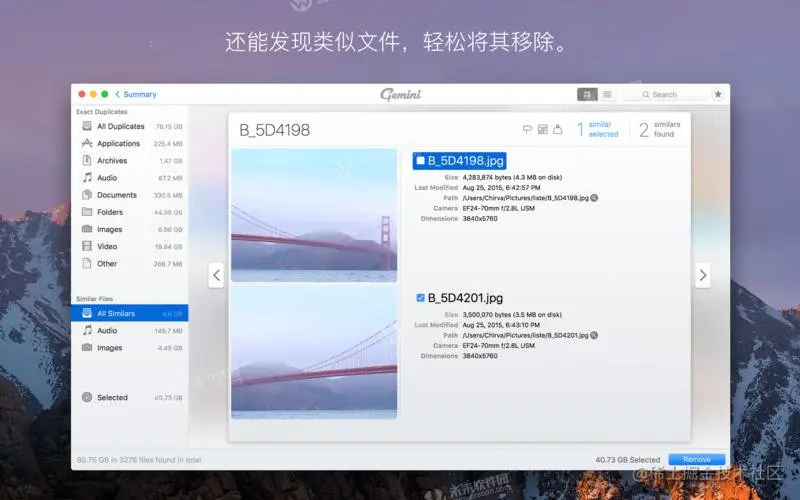Click the B_5D4201.jpg file path text
This screenshot has width=800, height=500.
525,335
